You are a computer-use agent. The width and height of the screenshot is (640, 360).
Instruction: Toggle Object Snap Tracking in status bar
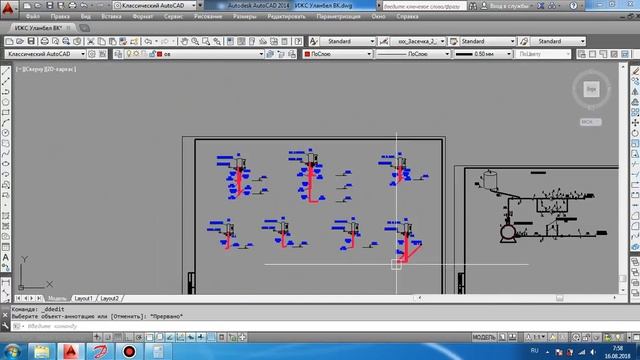170,337
